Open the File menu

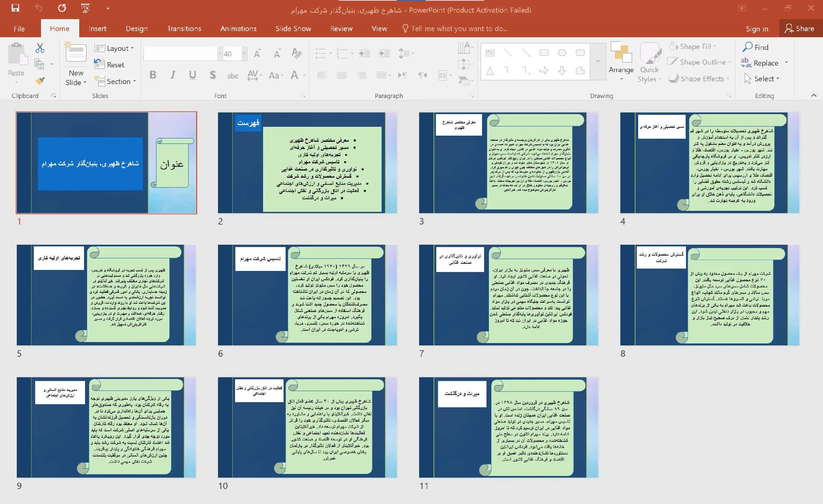pyautogui.click(x=19, y=29)
